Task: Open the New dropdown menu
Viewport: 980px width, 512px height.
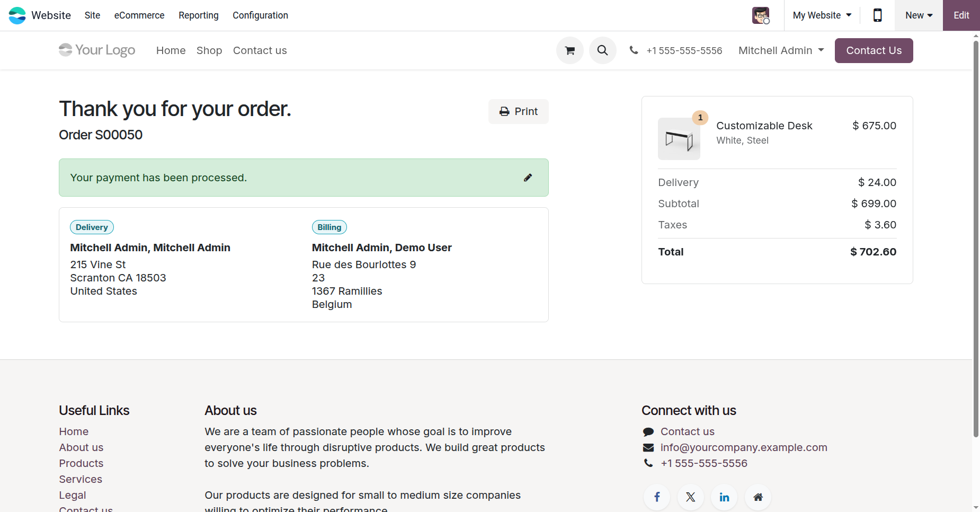Action: click(919, 15)
